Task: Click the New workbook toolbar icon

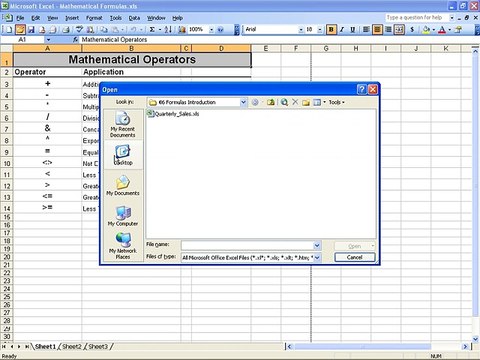Action: pyautogui.click(x=9, y=30)
